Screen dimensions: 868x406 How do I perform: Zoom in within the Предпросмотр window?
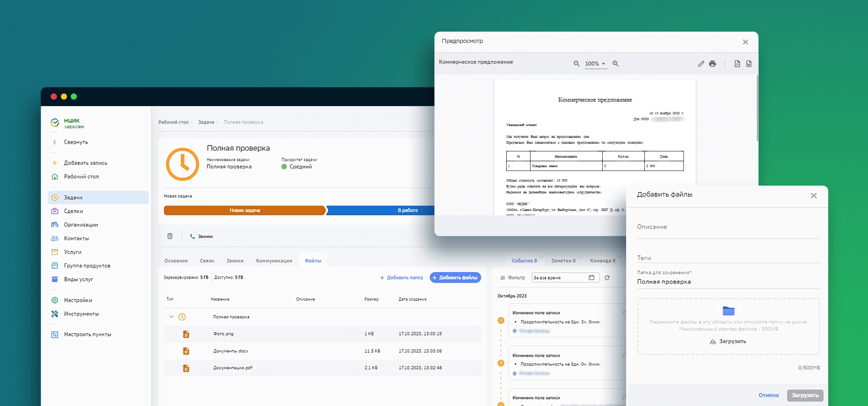pyautogui.click(x=615, y=64)
